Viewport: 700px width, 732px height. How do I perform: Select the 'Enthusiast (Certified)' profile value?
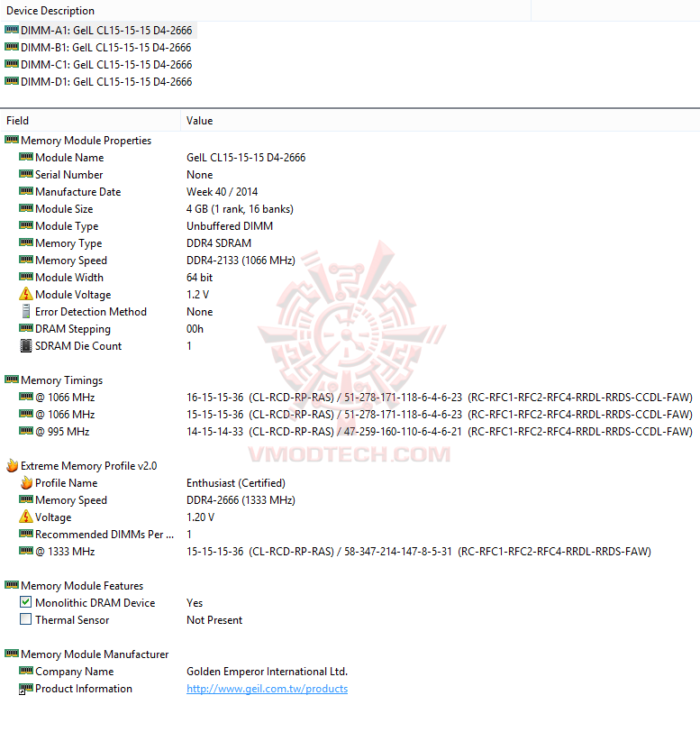236,483
